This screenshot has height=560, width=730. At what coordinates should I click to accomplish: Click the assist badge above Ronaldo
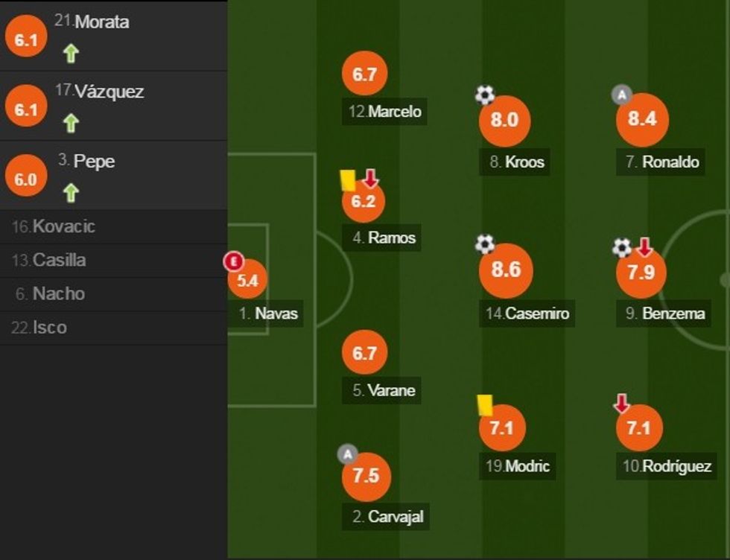[621, 95]
